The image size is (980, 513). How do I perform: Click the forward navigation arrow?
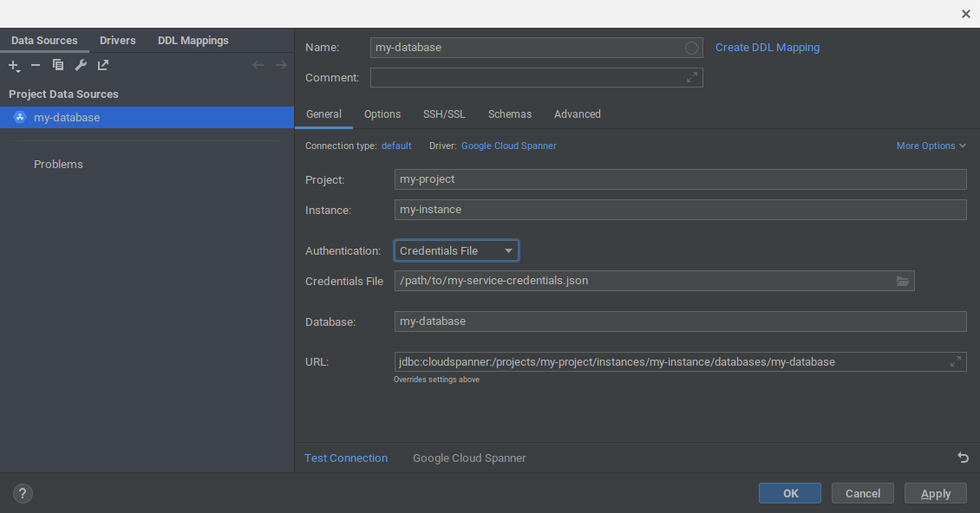pos(281,63)
